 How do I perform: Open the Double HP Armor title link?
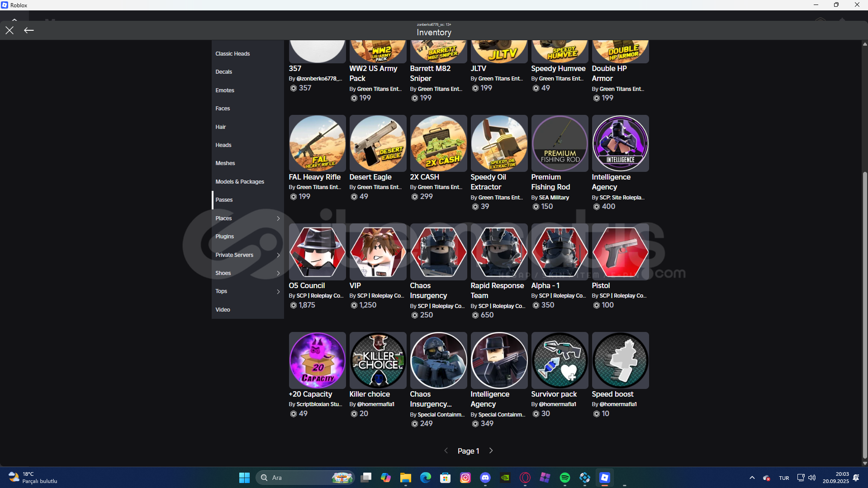click(609, 73)
